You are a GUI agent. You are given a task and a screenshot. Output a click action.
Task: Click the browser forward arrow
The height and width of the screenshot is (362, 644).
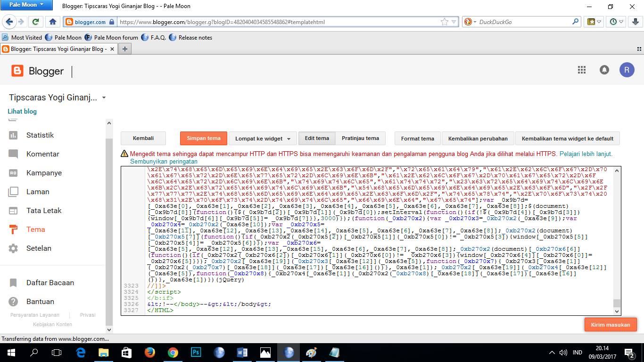21,22
